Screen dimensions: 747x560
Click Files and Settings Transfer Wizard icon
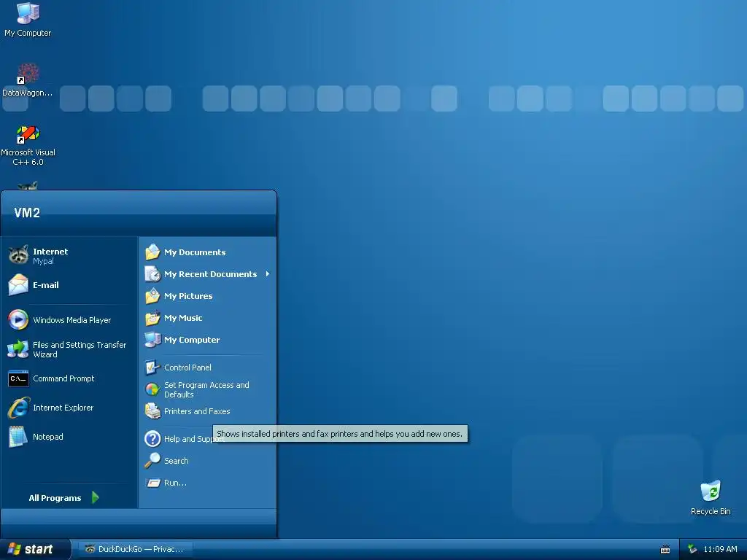[18, 349]
